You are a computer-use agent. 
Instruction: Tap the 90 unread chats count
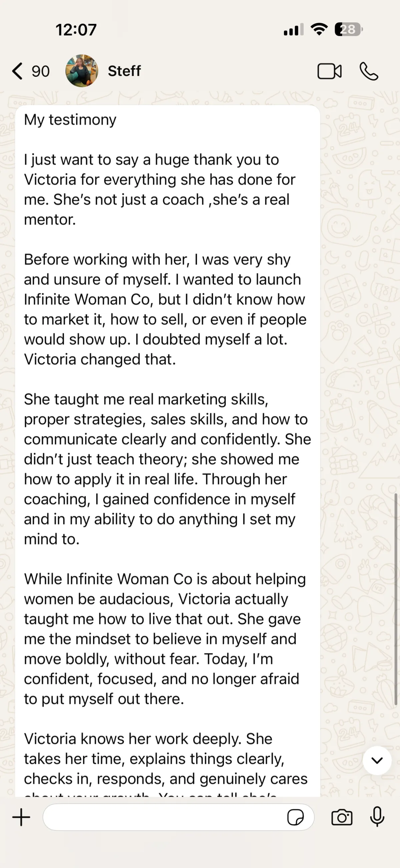click(40, 72)
